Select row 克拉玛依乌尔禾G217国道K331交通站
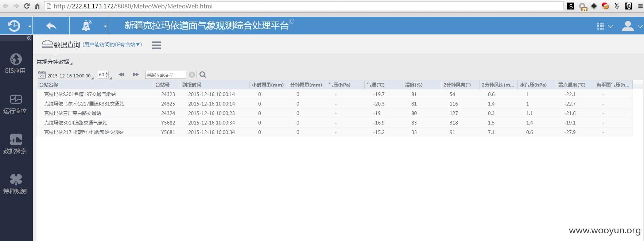Screen dimensions: 644x241 pos(335,104)
